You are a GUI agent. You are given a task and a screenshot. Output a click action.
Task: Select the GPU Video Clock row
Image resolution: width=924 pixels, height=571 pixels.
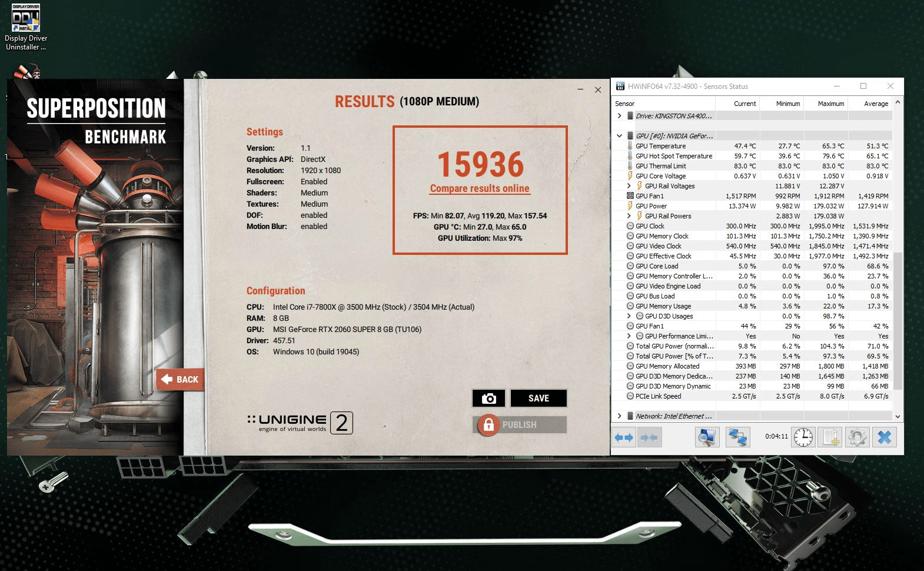(x=752, y=245)
